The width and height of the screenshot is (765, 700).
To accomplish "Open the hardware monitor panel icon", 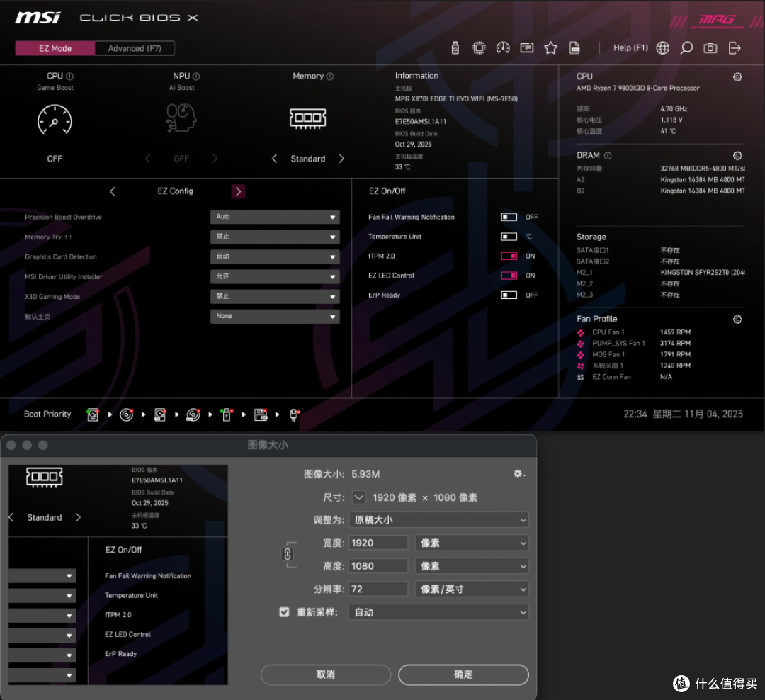I will [526, 48].
